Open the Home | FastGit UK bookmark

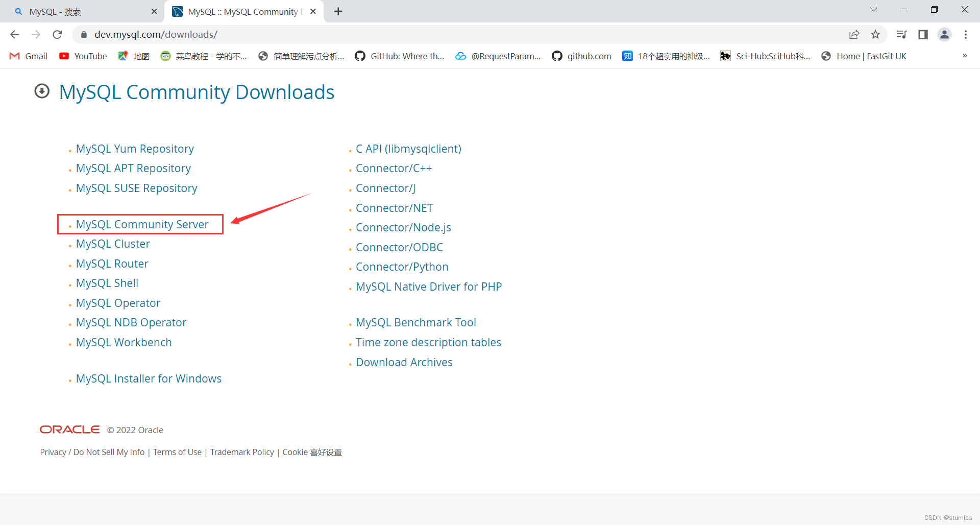click(864, 56)
